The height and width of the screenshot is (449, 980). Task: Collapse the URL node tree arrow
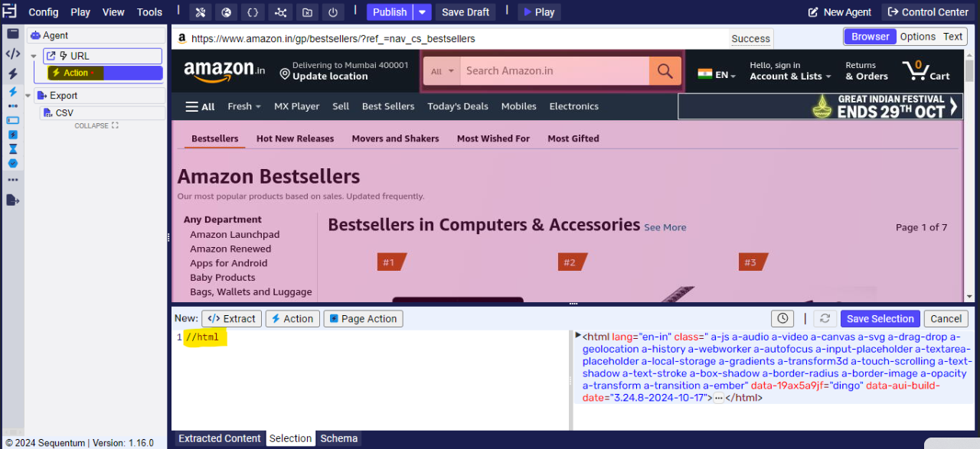tap(34, 56)
